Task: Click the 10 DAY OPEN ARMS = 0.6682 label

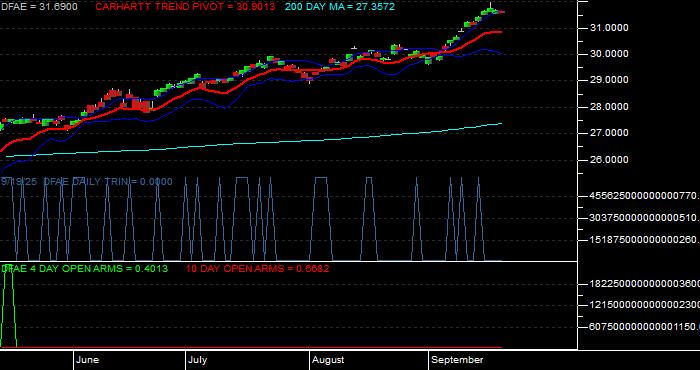Action: pyautogui.click(x=258, y=268)
